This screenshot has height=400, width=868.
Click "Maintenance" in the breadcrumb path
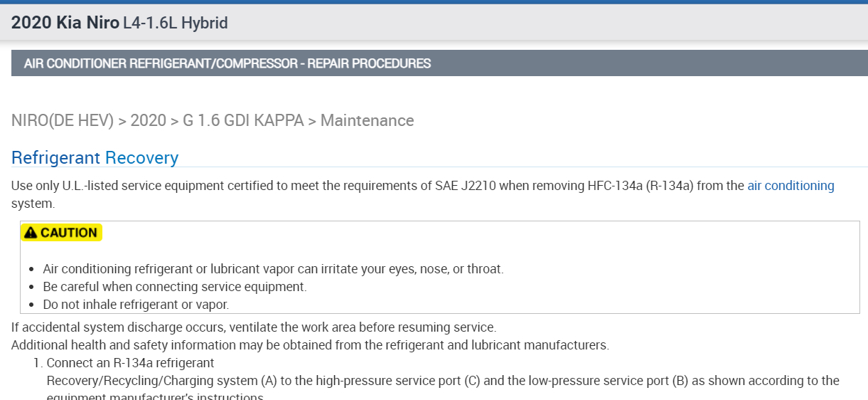coord(367,121)
